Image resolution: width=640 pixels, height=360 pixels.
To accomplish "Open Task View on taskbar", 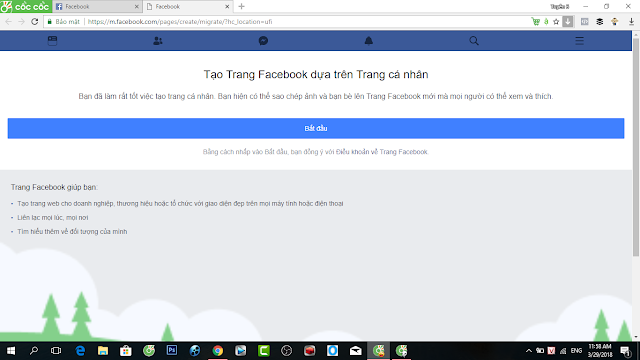I will (x=56, y=351).
